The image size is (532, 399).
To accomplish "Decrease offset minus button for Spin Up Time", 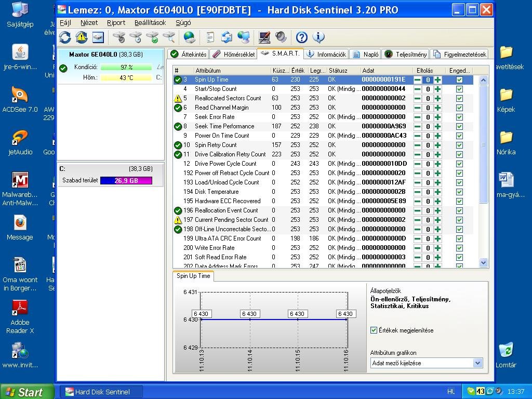I will (417, 79).
